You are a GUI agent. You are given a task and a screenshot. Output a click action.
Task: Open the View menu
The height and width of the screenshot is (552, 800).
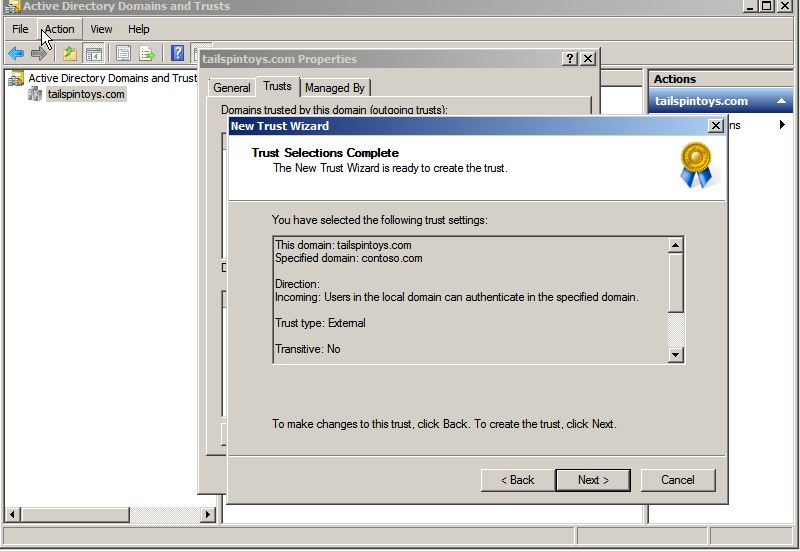coord(101,29)
